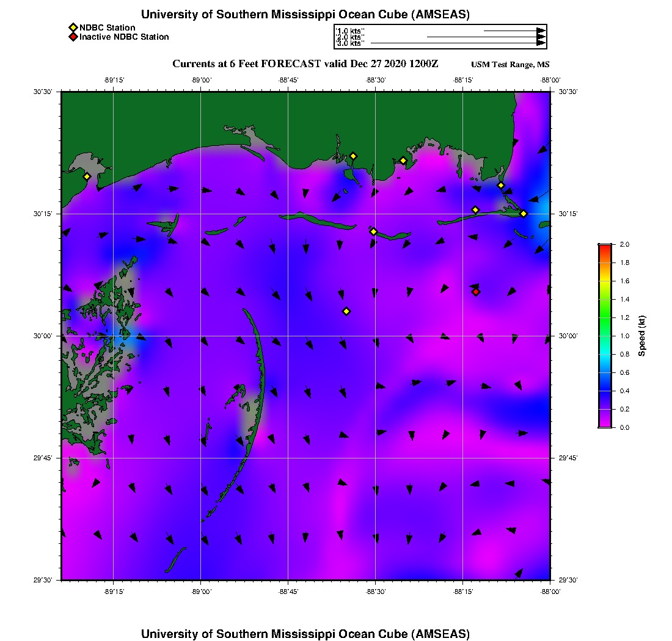The width and height of the screenshot is (672, 641).
Task: Click the bottom "Ocean Cube (AMSEAS)" footer title
Action: (x=305, y=634)
